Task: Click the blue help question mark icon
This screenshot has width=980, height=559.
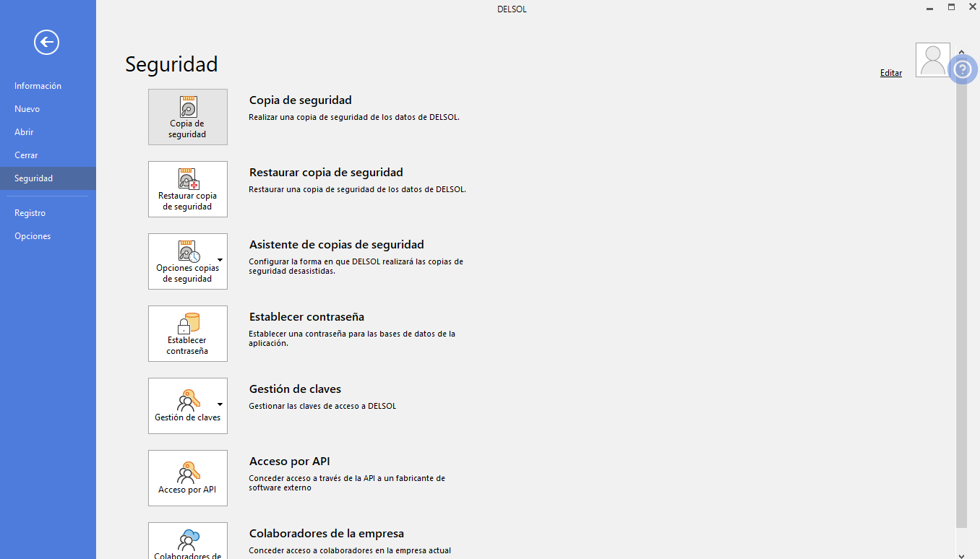Action: (x=962, y=69)
